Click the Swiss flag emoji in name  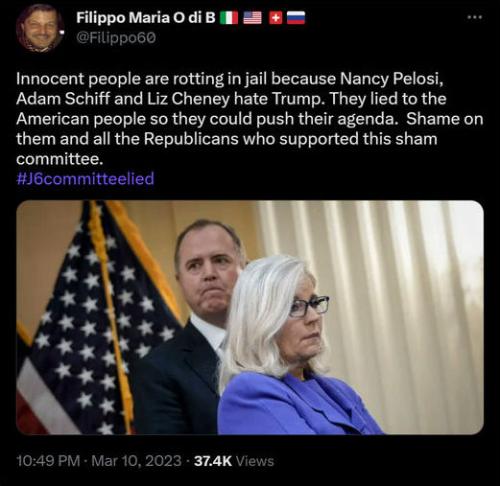pyautogui.click(x=275, y=18)
